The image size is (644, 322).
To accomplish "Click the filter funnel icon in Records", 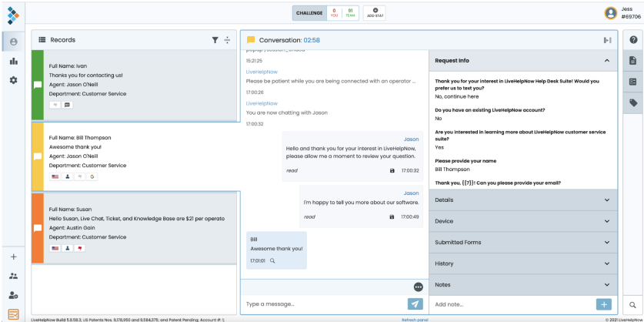I will coord(215,40).
